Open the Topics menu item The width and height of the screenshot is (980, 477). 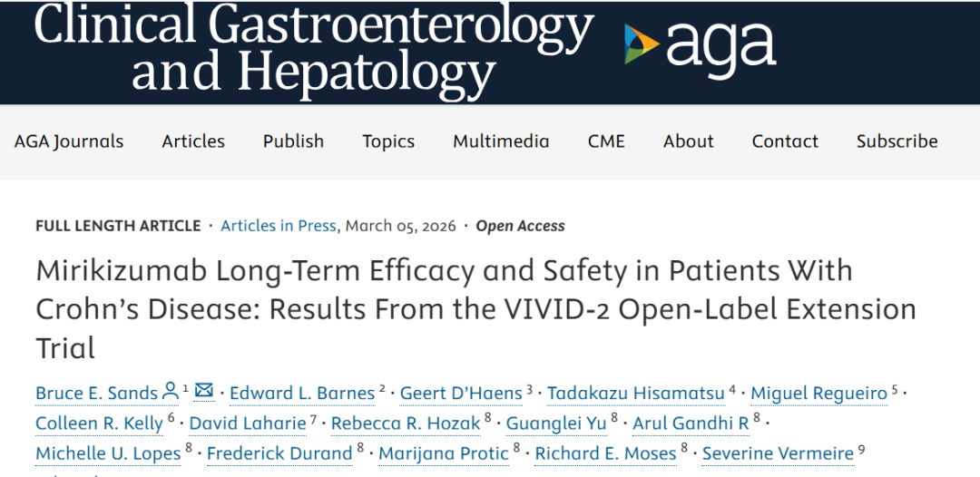(388, 141)
